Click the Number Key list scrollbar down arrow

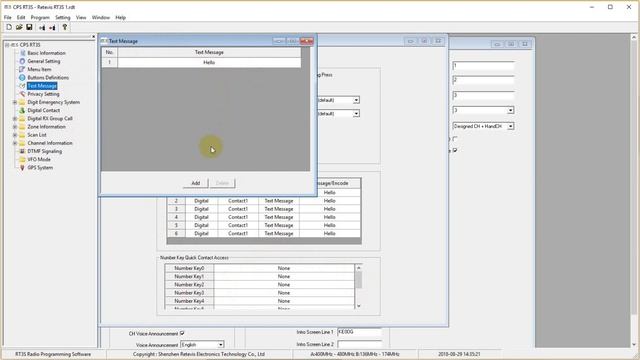(x=358, y=306)
